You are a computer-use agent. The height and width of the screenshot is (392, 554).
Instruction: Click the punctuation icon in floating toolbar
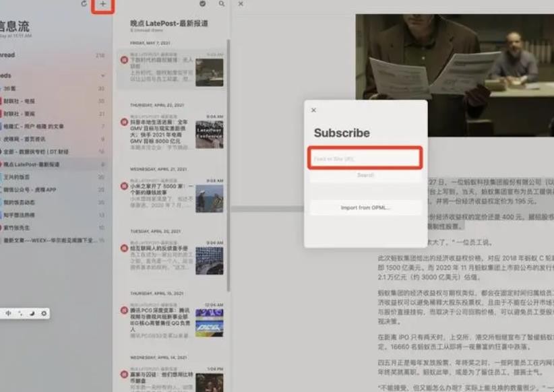[20, 314]
